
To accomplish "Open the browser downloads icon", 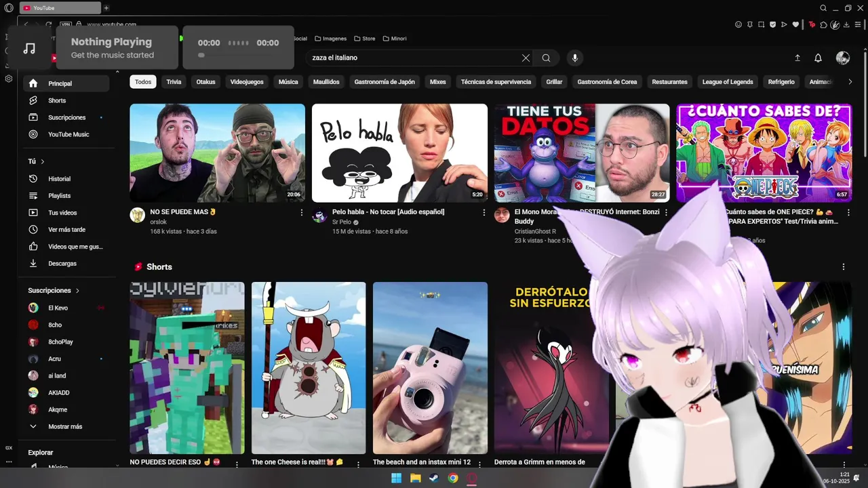I will click(847, 24).
